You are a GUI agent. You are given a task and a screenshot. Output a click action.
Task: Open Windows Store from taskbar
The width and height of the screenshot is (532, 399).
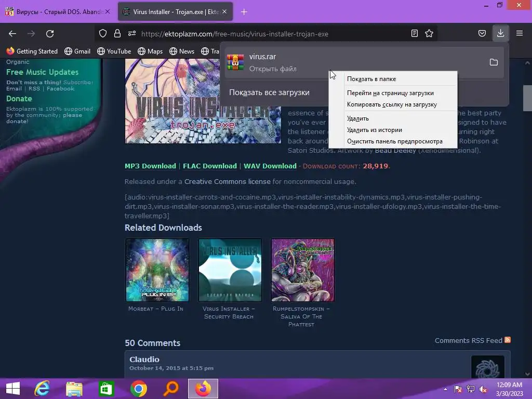point(106,389)
